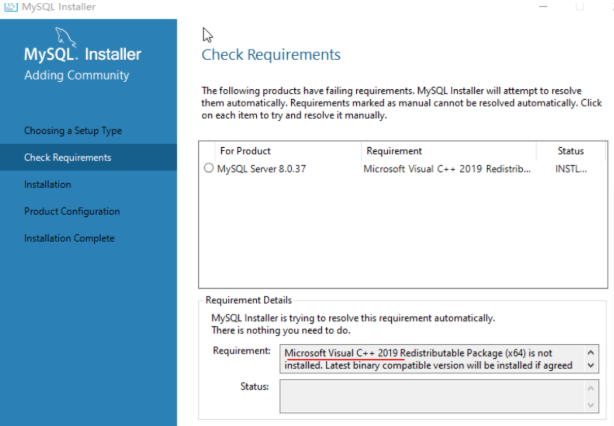Screen dimensions: 614x426
Task: Go to the Installation step in sidebar
Action: pos(47,184)
